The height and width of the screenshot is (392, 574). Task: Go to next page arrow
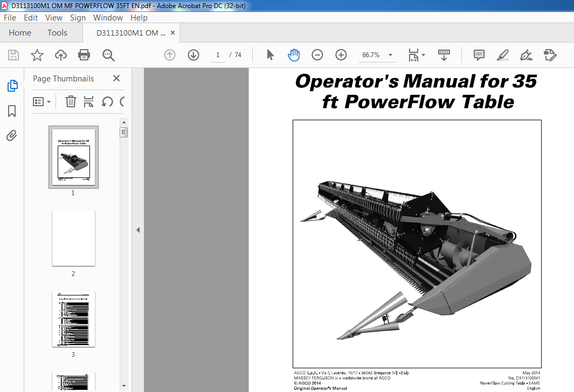pyautogui.click(x=193, y=55)
